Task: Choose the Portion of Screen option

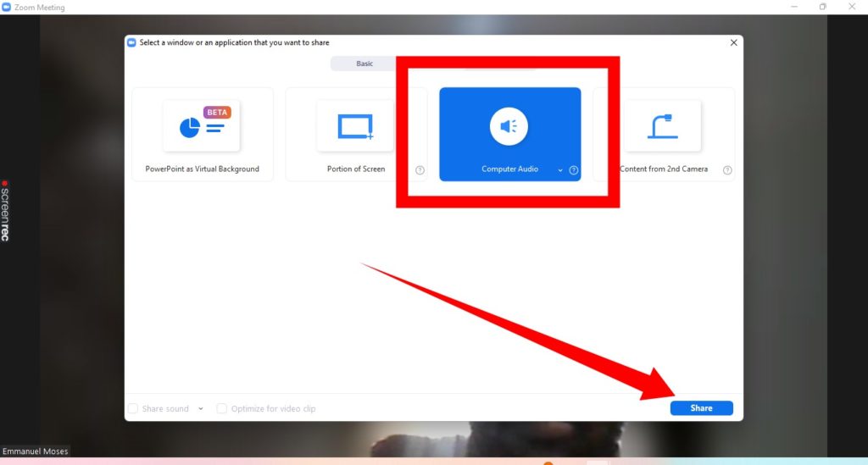Action: tap(356, 135)
